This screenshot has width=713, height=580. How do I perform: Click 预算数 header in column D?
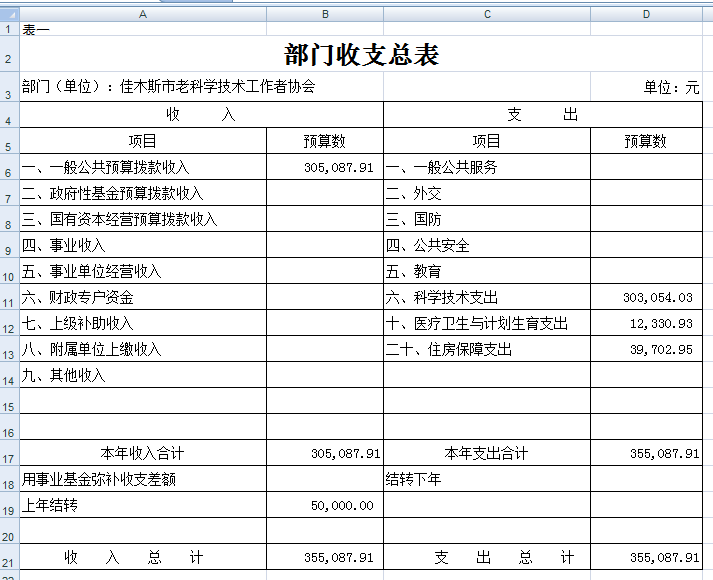pyautogui.click(x=646, y=141)
